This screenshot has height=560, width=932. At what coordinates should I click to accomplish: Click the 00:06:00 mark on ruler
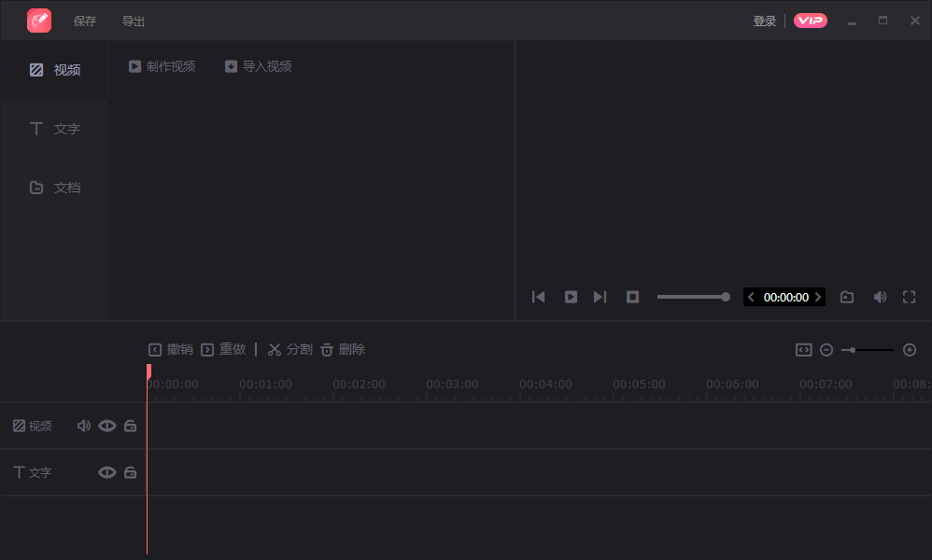click(732, 385)
